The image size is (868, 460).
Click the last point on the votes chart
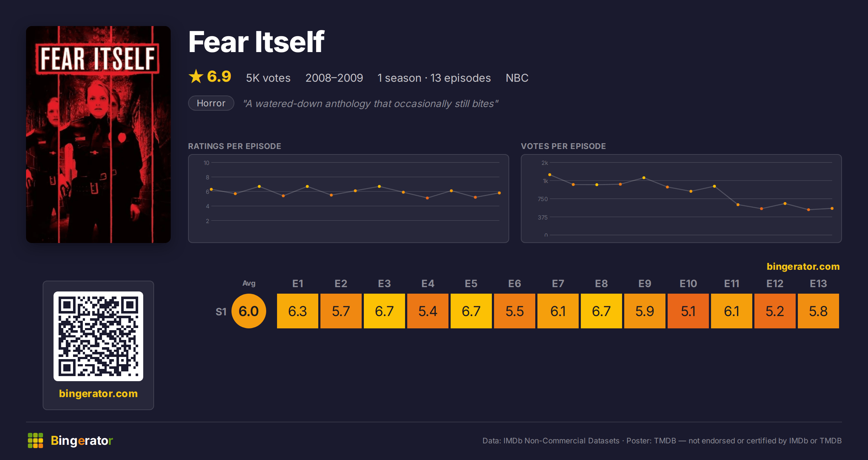click(832, 208)
